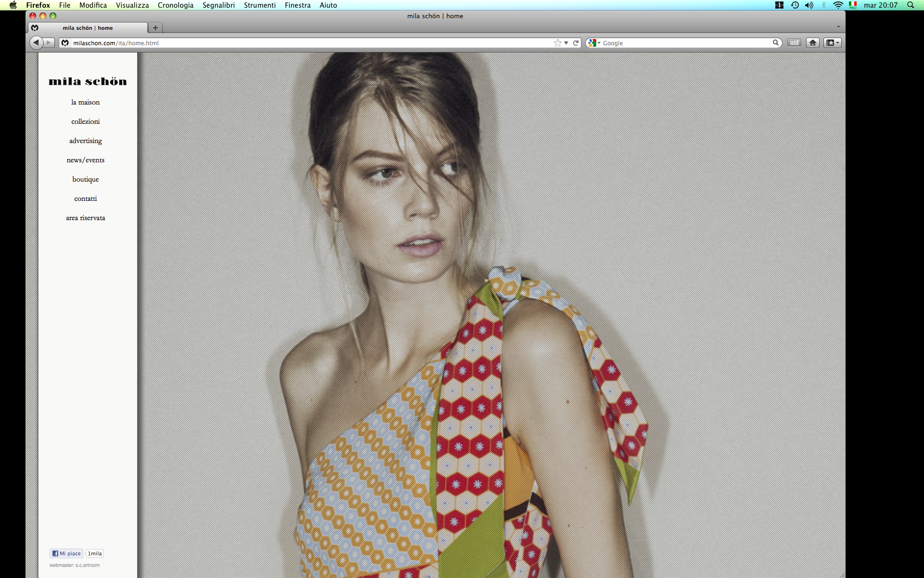Click the forward navigation arrow
This screenshot has height=578, width=924.
(x=49, y=43)
